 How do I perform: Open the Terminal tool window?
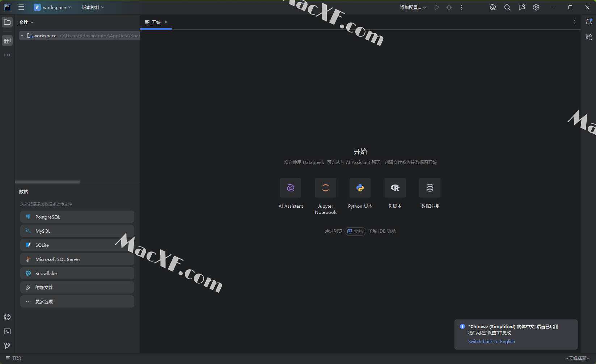[x=7, y=331]
